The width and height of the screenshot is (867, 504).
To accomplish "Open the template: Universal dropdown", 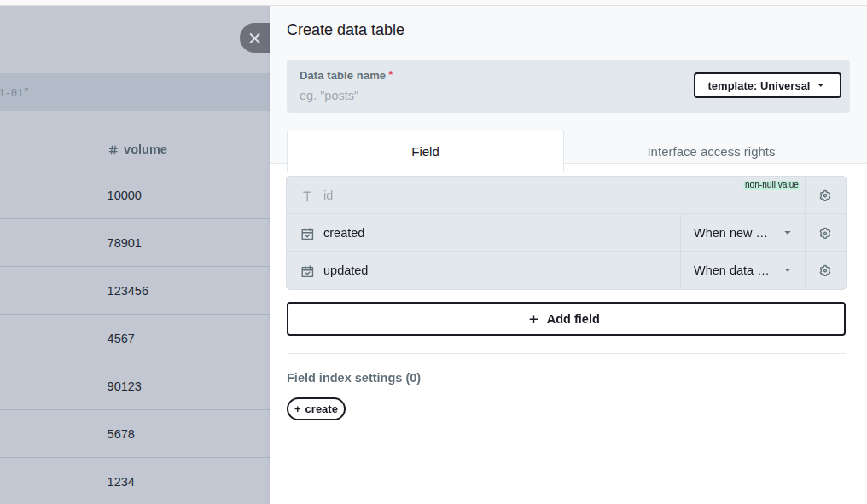I will coord(767,85).
